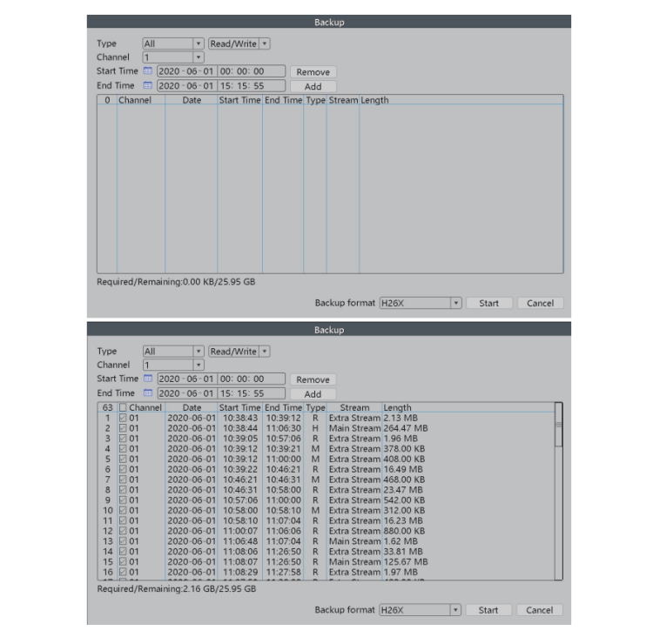Open Start Time calendar in 63-record Backup dialog
This screenshot has height=644, width=653.
coord(147,379)
